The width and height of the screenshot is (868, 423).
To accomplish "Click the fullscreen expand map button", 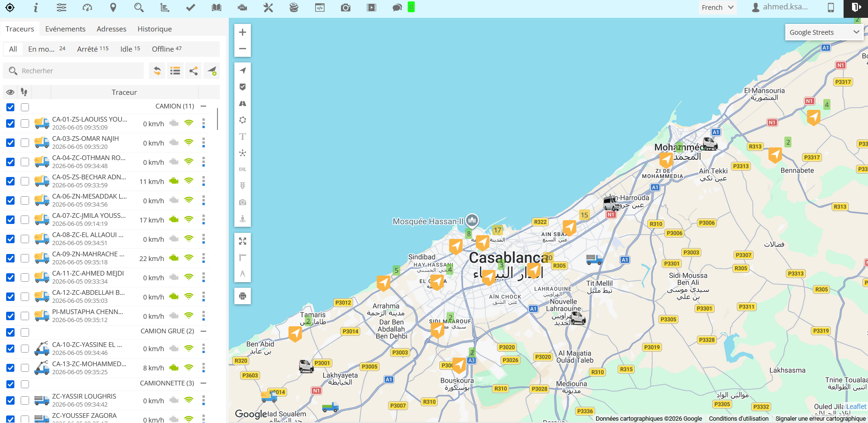I will 242,241.
